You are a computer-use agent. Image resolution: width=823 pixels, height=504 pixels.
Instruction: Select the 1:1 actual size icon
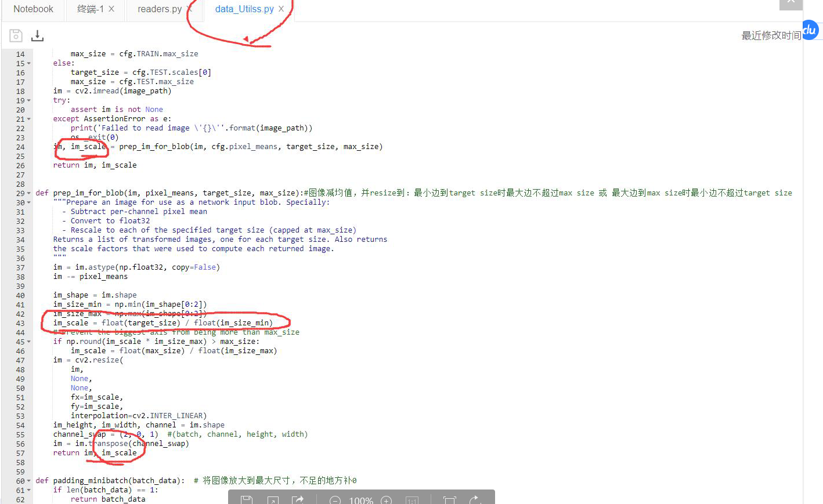tap(412, 499)
